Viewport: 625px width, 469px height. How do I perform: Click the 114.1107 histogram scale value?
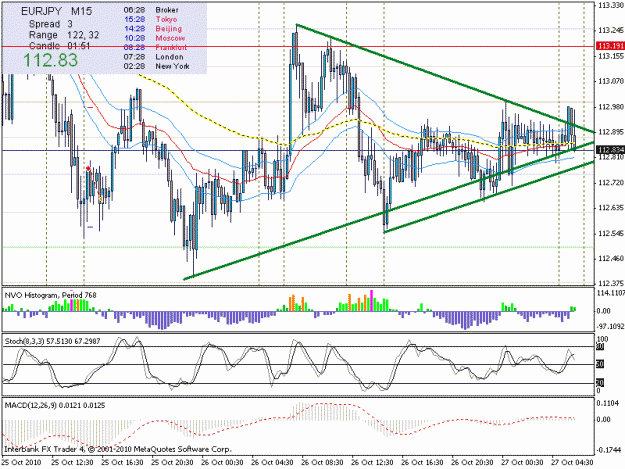(610, 293)
